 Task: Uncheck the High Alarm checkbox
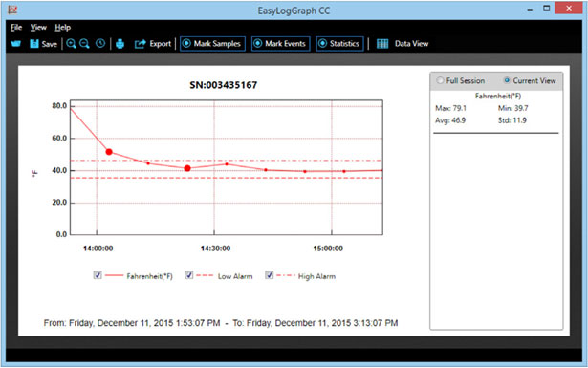coord(270,275)
